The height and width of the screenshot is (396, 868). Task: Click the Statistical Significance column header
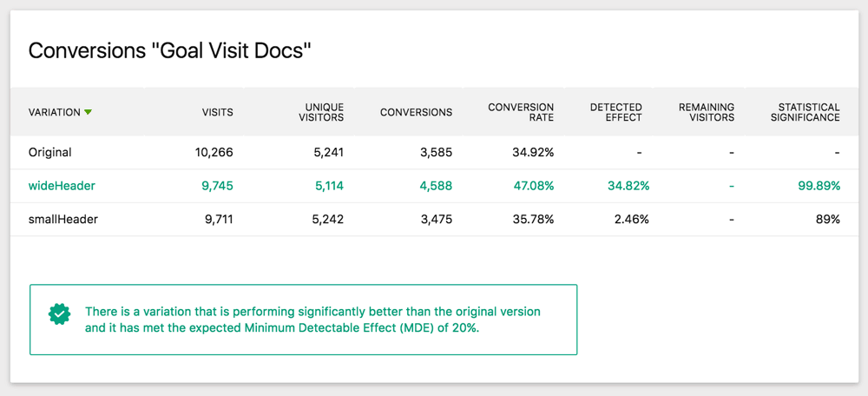coord(805,112)
